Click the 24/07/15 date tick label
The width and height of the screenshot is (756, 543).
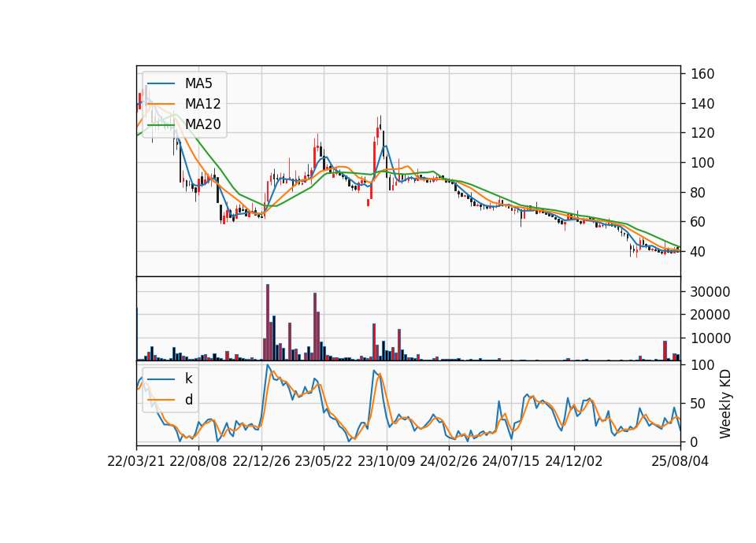point(511,461)
